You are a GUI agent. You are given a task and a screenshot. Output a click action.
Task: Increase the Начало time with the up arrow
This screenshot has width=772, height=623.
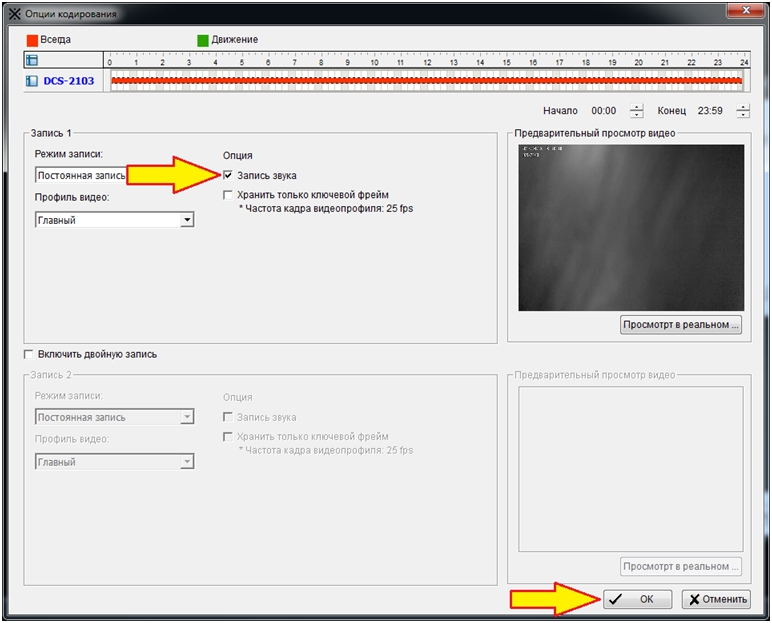(637, 107)
